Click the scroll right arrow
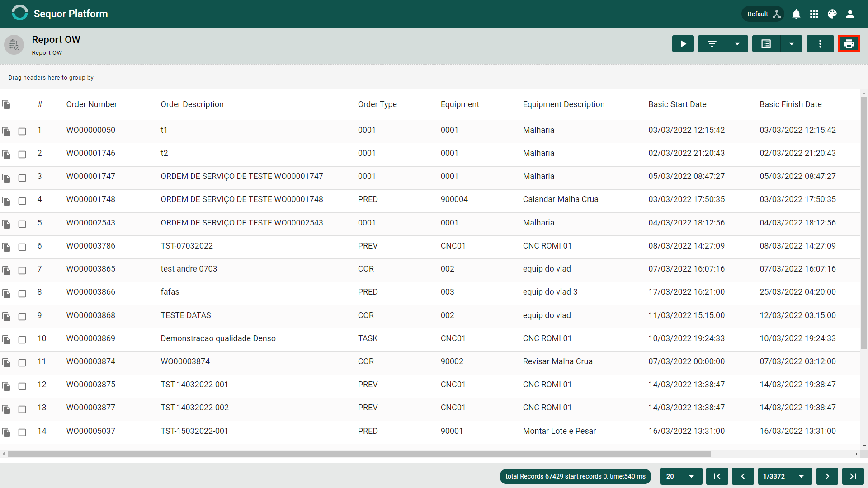 (856, 454)
